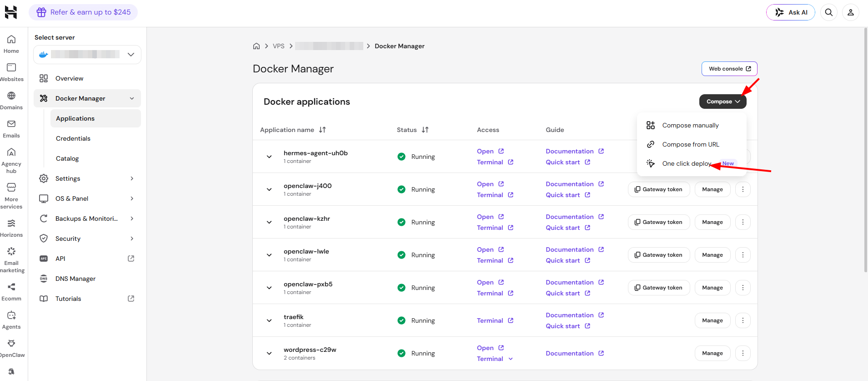This screenshot has height=381, width=868.
Task: Copy Gateway token for openclaw-j400
Action: [659, 189]
